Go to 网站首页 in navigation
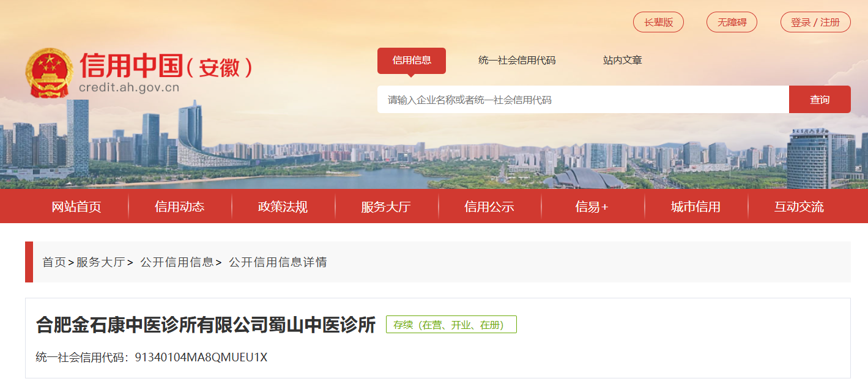 point(76,207)
